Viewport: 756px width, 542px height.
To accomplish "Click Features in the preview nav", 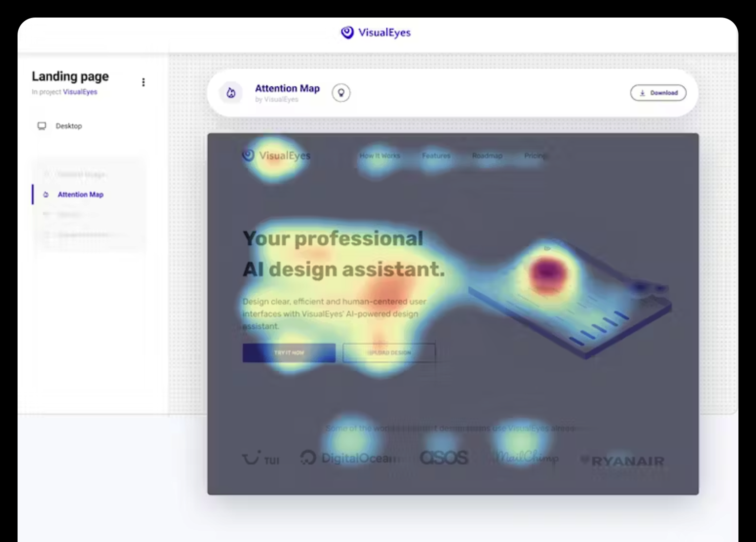I will [x=436, y=155].
